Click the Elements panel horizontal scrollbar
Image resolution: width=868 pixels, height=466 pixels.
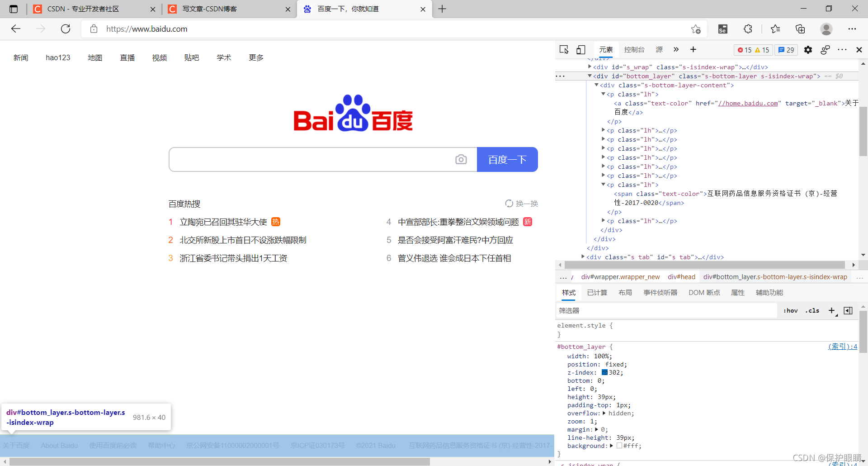pos(705,265)
